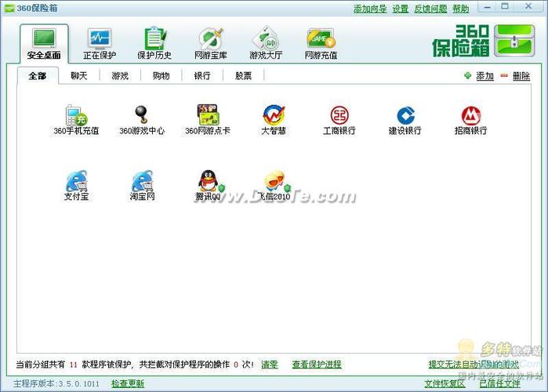Click 检查更新 link in status bar
Image resolution: width=548 pixels, height=392 pixels.
pos(128,383)
